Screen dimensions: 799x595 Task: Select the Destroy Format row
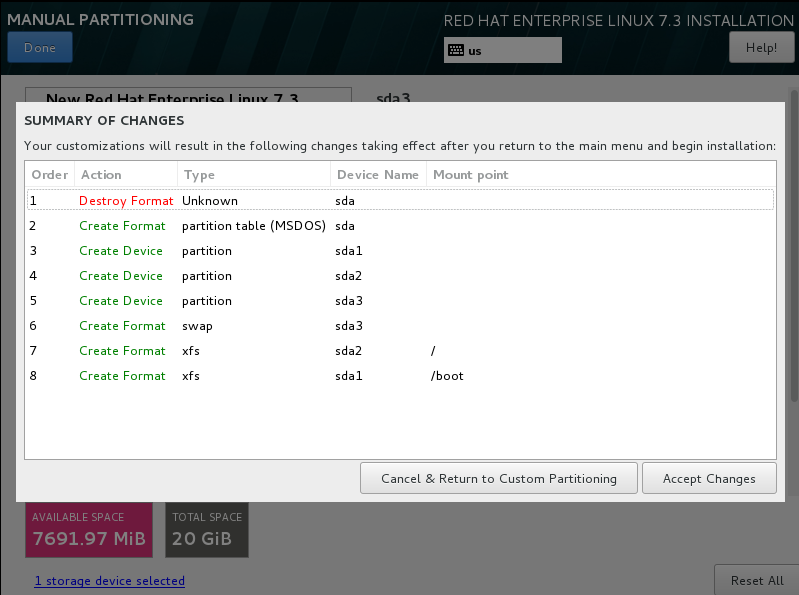pos(400,200)
